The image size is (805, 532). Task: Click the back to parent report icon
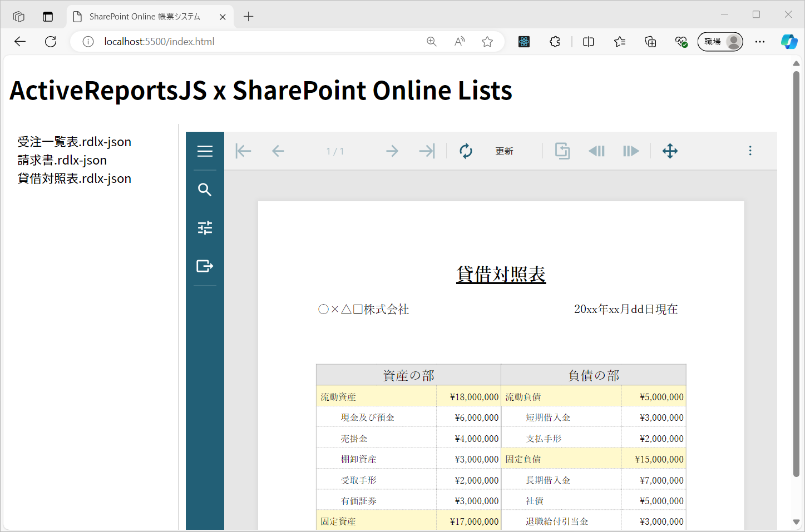coord(562,151)
